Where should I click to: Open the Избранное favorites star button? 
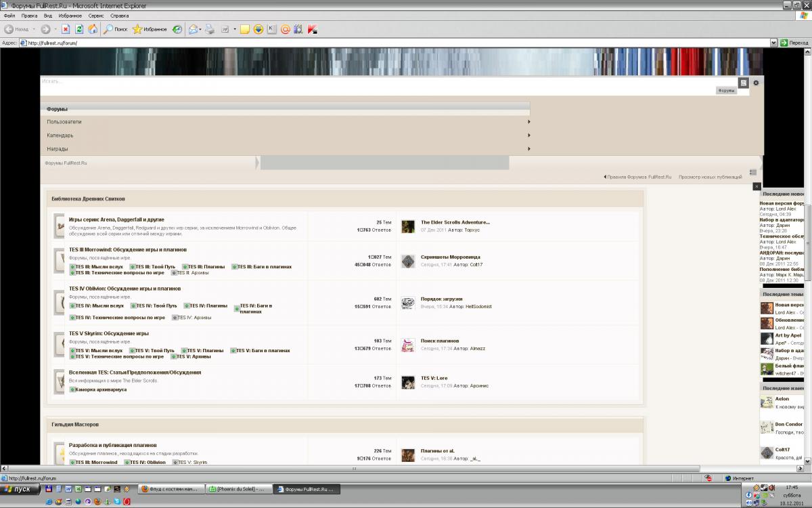tap(150, 29)
